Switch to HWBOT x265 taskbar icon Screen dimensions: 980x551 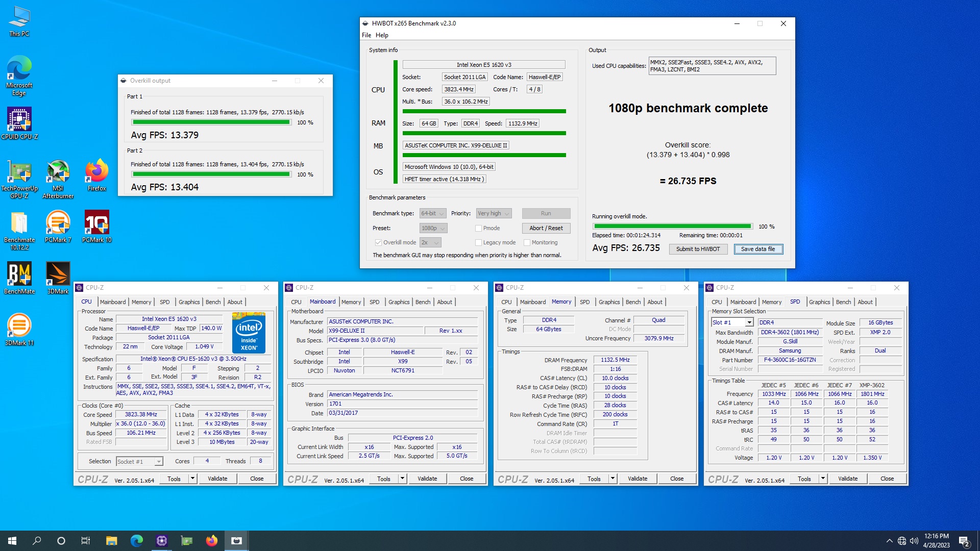tap(237, 541)
